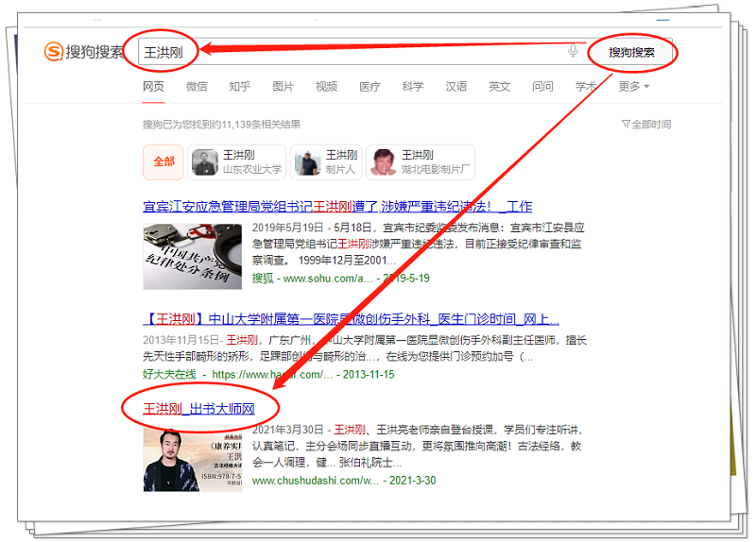756x542 pixels.
Task: Choose 王洪刚 湖北电影制片厂 person card
Action: pos(421,161)
